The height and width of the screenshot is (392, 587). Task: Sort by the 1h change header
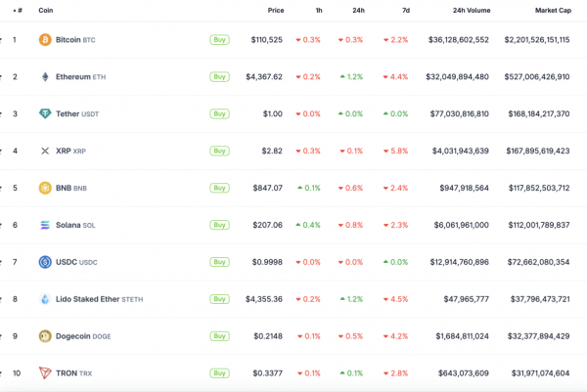click(319, 11)
